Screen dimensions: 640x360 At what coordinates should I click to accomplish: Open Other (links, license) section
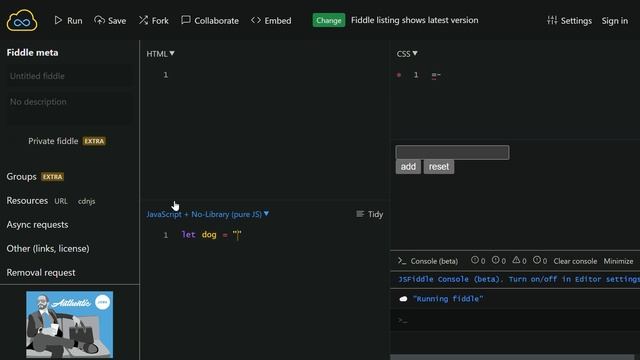(x=48, y=249)
